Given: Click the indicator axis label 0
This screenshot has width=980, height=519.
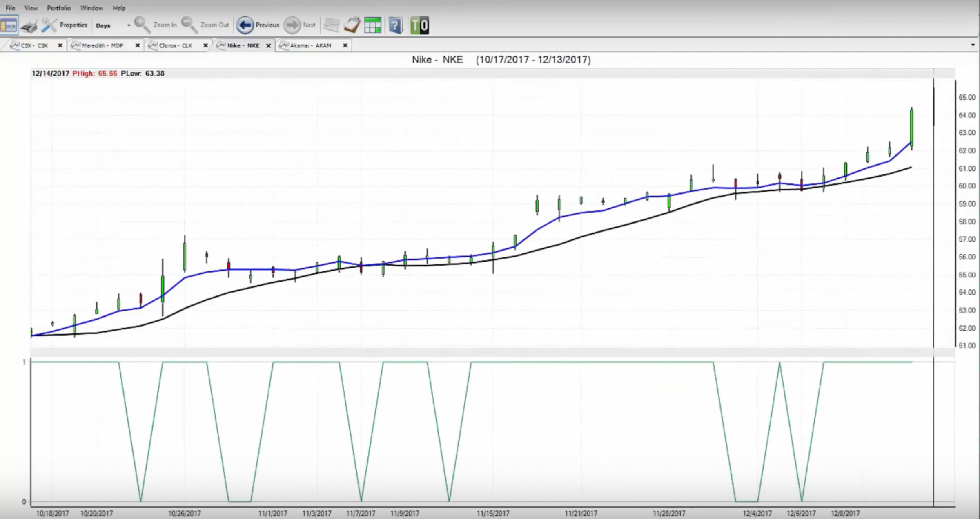Looking at the screenshot, I should click(x=24, y=502).
